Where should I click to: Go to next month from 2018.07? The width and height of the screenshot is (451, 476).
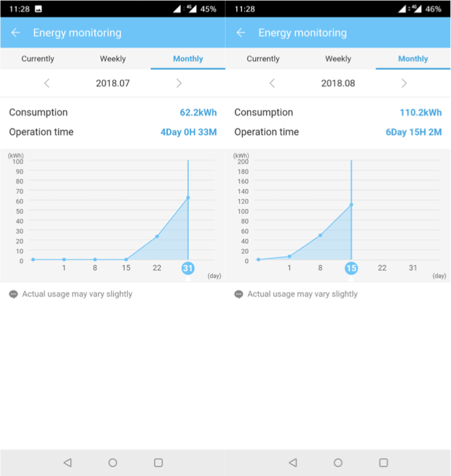179,83
